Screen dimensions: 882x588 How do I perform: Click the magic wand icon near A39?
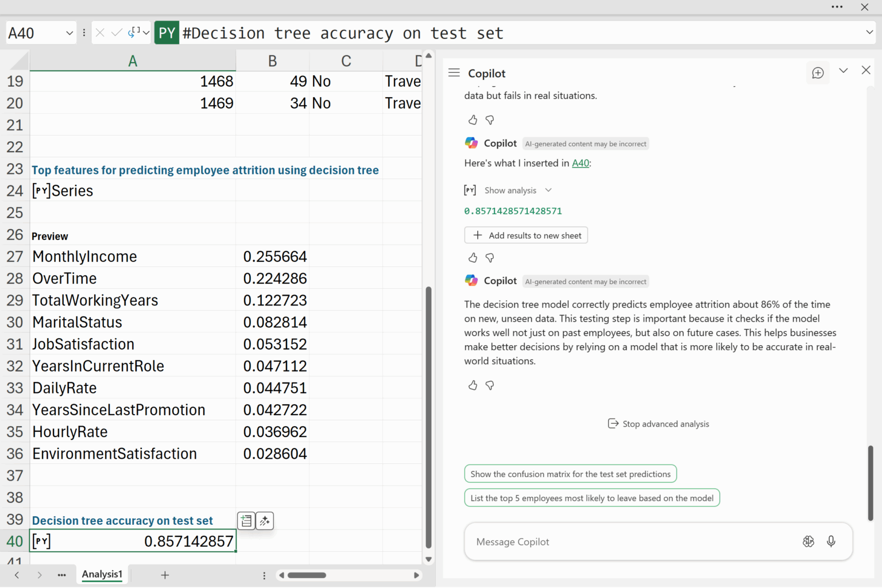coord(265,521)
